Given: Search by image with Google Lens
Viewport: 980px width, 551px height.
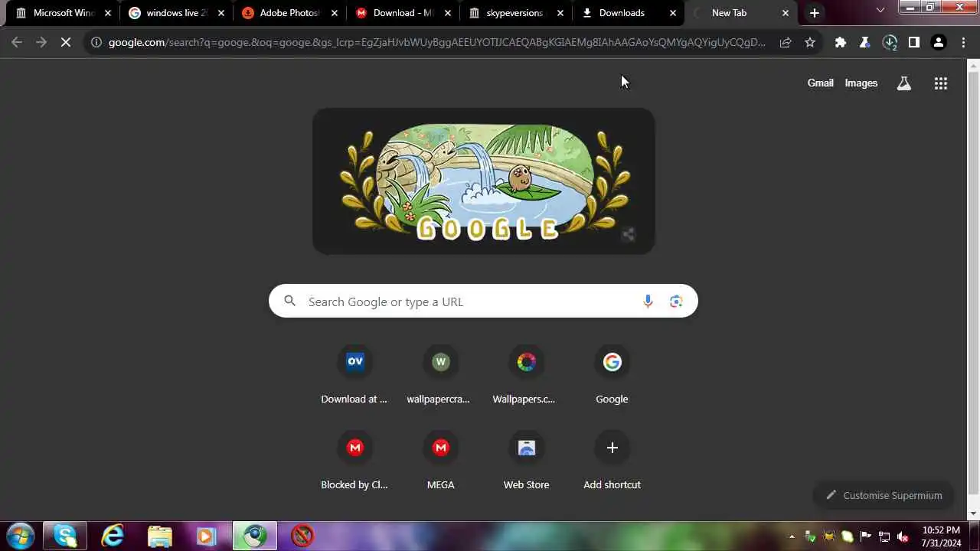Looking at the screenshot, I should [x=676, y=302].
